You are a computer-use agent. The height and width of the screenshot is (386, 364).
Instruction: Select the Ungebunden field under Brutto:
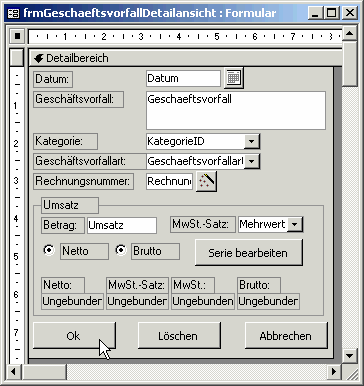click(268, 301)
